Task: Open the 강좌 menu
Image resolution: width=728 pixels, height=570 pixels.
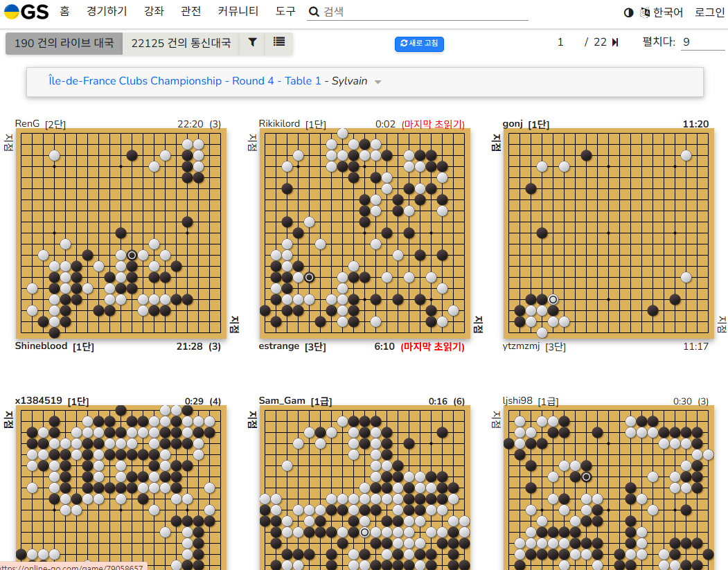Action: click(x=154, y=11)
